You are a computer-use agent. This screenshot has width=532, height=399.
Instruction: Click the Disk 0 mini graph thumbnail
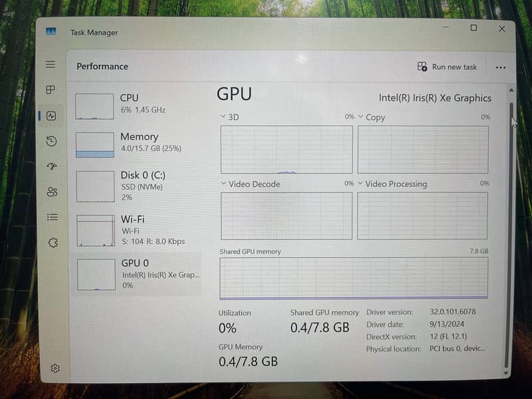[95, 186]
